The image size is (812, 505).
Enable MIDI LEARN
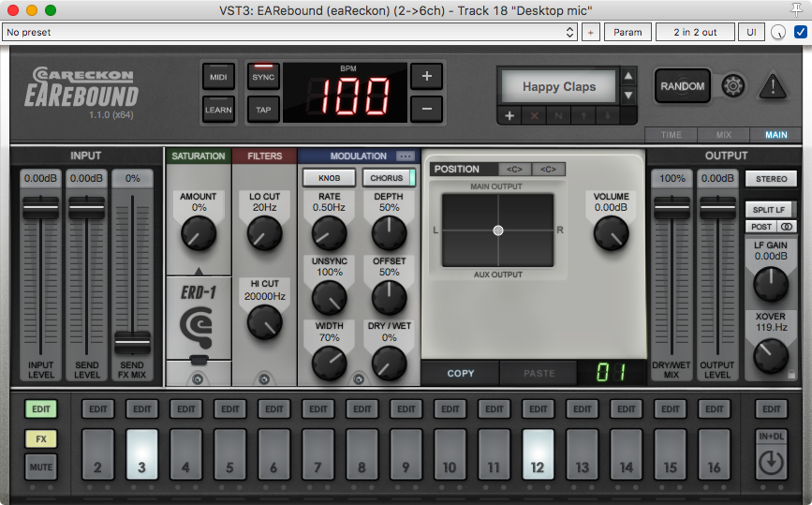(x=218, y=110)
